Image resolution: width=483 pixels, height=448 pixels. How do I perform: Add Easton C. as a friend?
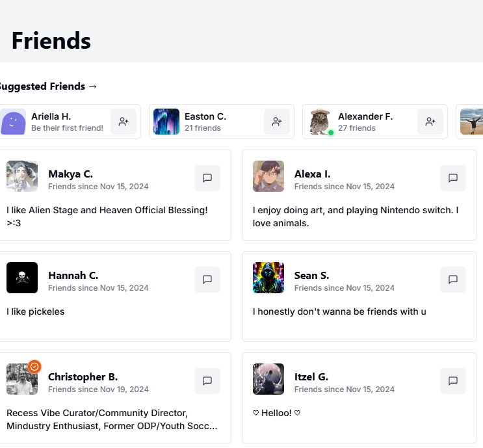click(x=276, y=122)
